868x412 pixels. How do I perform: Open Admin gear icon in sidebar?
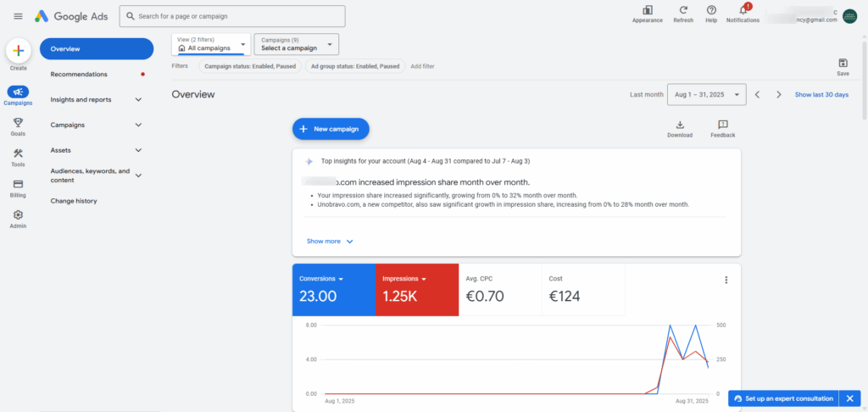(x=18, y=214)
